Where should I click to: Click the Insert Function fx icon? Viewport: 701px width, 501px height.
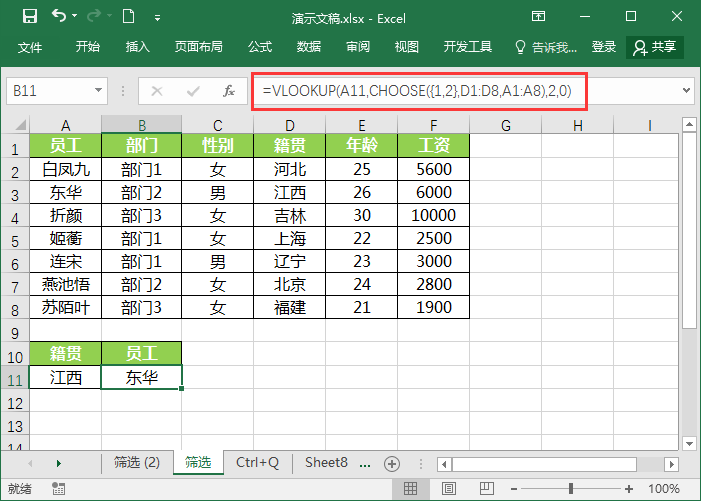[x=229, y=90]
